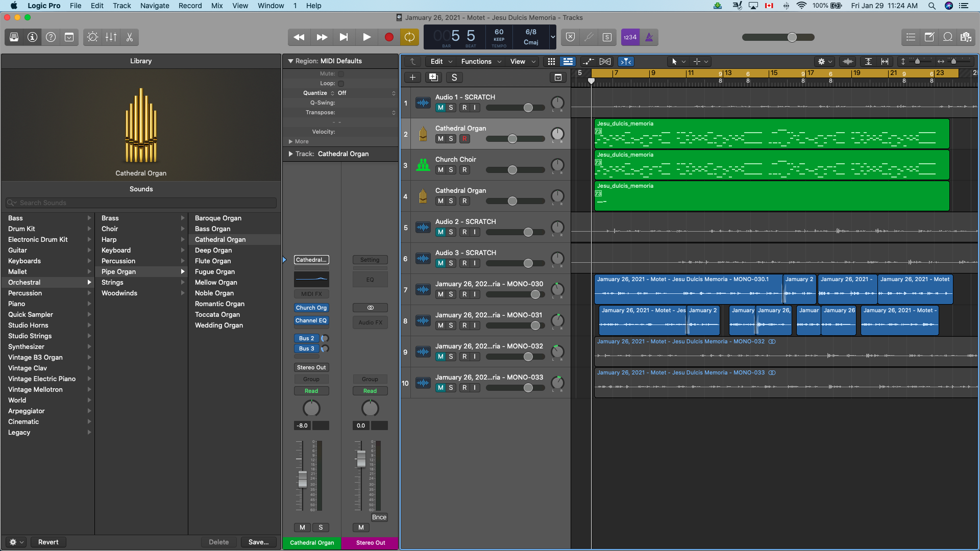Duplicate track button in track header

[433, 78]
